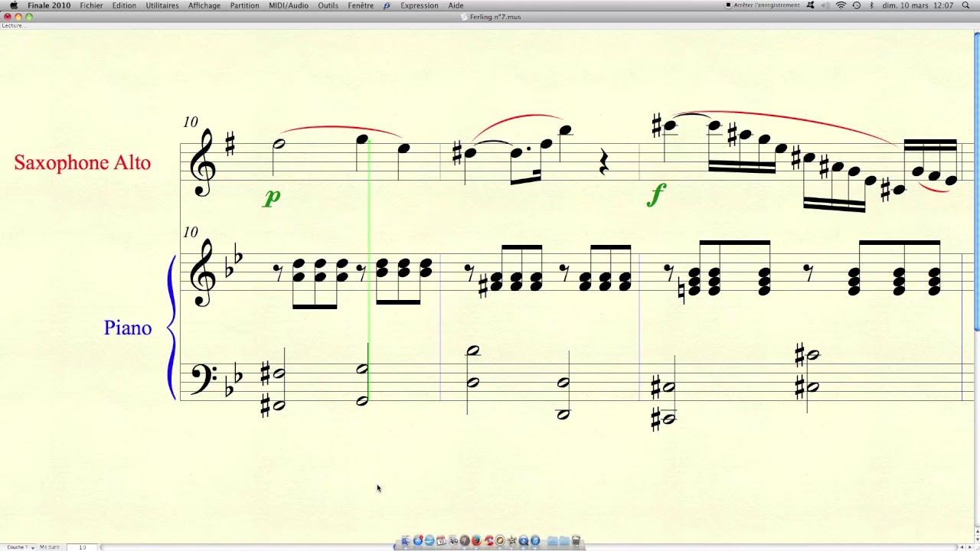The image size is (980, 551).
Task: Open Firefox from the Dock
Action: click(x=476, y=541)
